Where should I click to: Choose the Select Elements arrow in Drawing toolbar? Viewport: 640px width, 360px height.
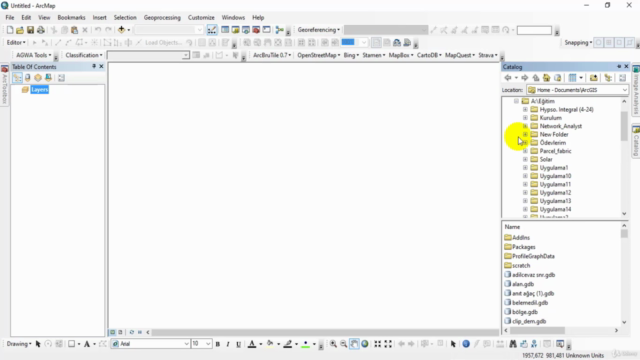click(x=38, y=344)
